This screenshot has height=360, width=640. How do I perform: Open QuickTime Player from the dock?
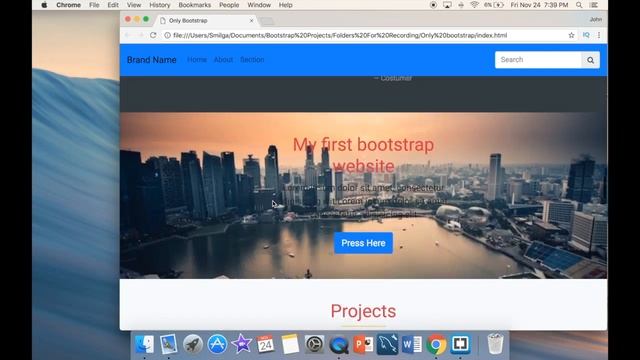click(339, 344)
